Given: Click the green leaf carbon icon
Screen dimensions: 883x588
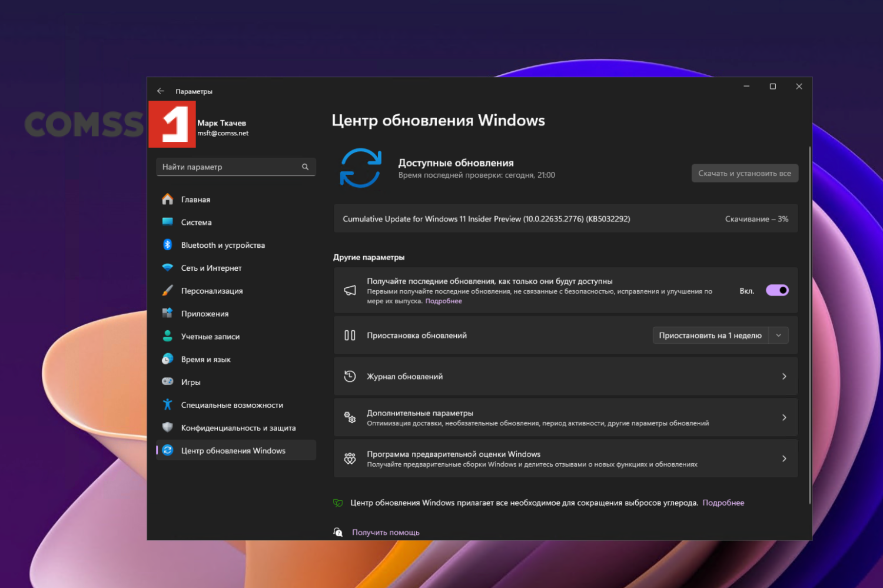Looking at the screenshot, I should click(338, 503).
